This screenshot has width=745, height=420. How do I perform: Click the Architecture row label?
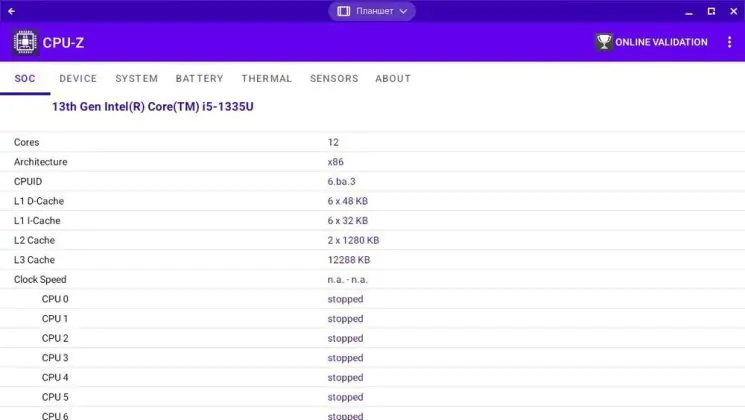40,162
